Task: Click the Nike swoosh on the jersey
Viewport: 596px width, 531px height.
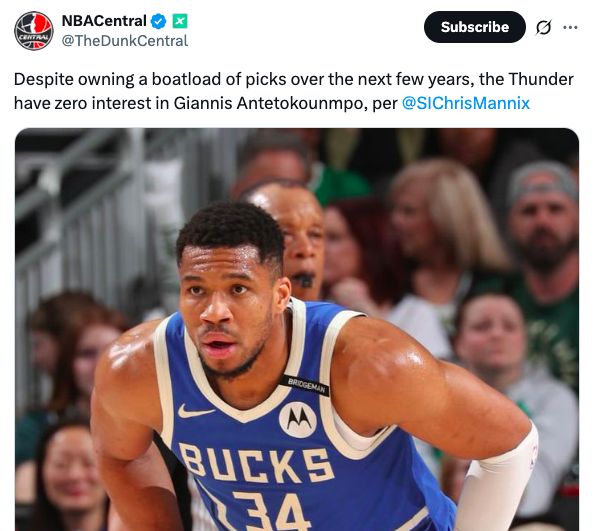Action: tap(195, 411)
